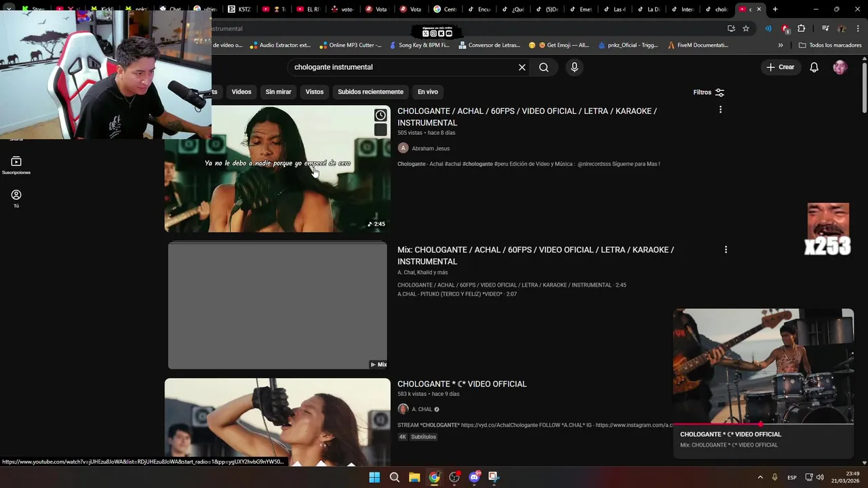Open Conversor de Letras bookmark
The width and height of the screenshot is (868, 488).
[x=489, y=45]
